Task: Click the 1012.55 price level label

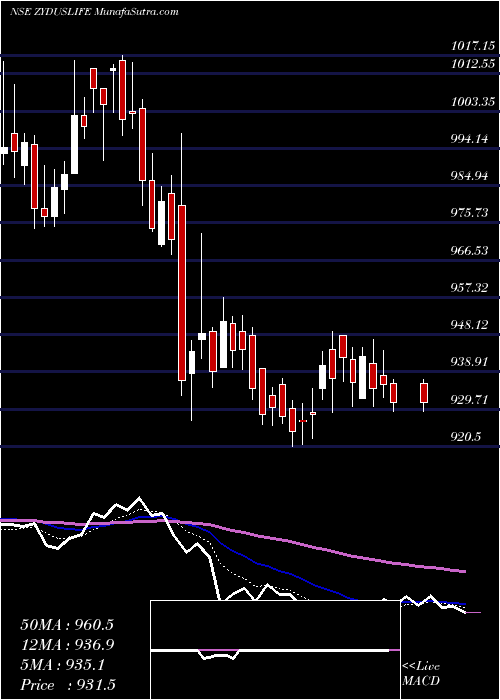Action: (x=473, y=64)
